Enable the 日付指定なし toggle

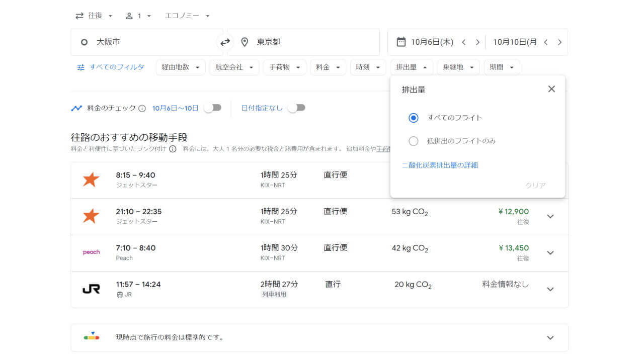(x=296, y=108)
